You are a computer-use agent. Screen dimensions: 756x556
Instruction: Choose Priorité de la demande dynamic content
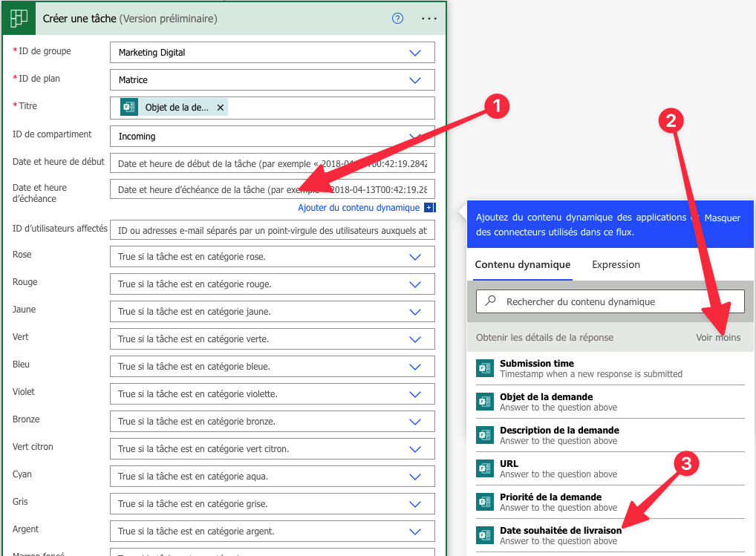tap(550, 497)
